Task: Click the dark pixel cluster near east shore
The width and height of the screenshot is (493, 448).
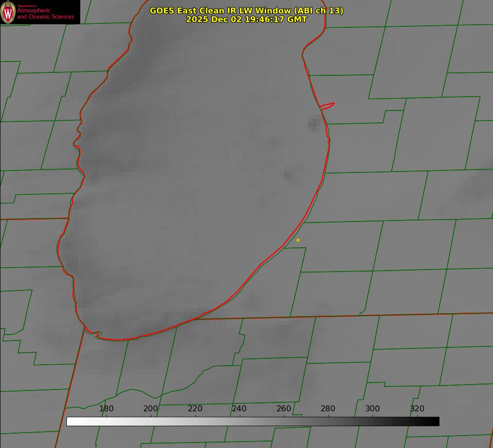Action: coord(313,124)
